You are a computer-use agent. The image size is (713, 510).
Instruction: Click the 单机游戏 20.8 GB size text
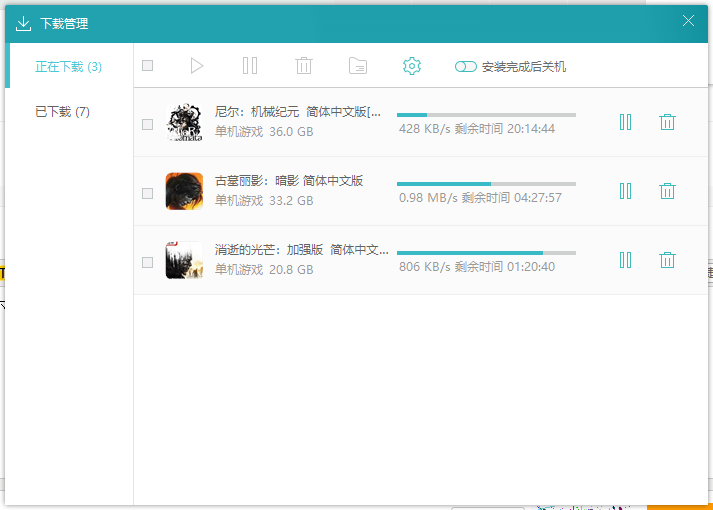[264, 270]
